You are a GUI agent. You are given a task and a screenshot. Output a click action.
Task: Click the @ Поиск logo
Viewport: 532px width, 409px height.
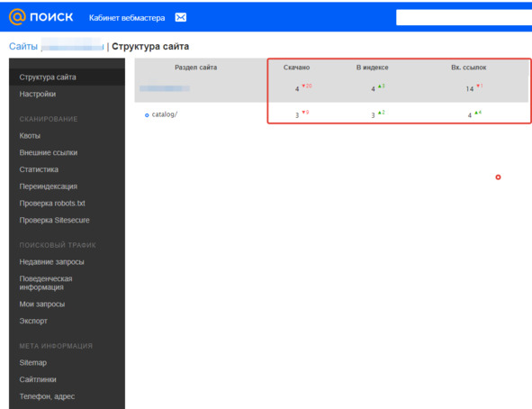tap(41, 17)
